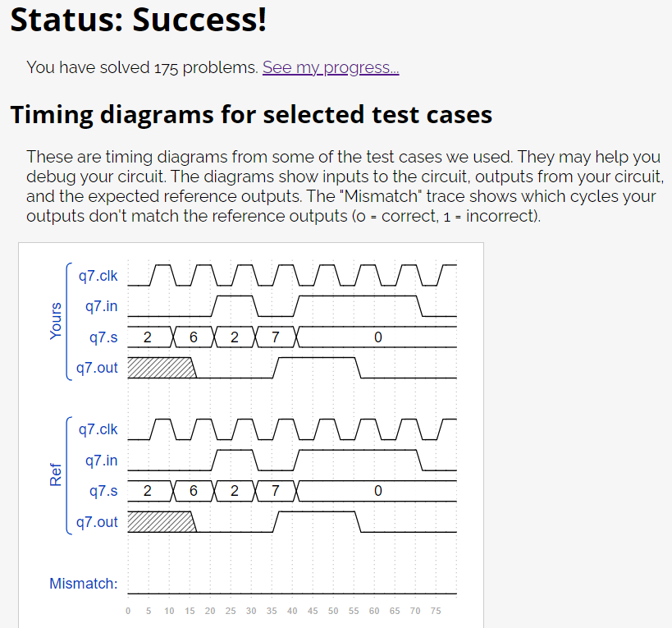
Task: Select the q7.in label in Yours group
Action: [x=100, y=306]
